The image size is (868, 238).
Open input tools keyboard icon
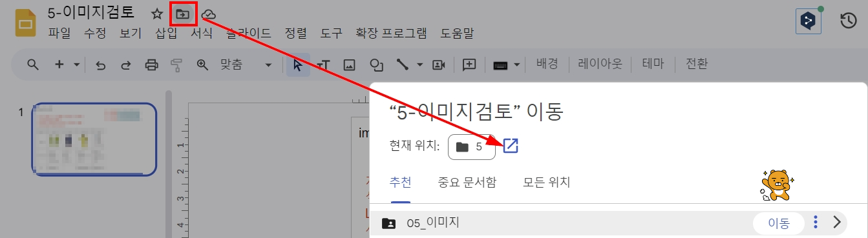501,64
